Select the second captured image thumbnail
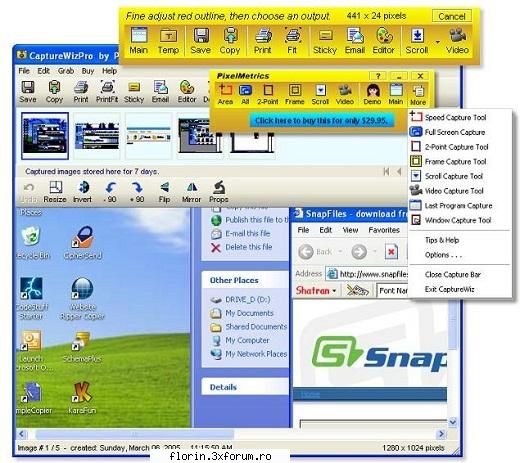The width and height of the screenshot is (520, 463). click(97, 136)
